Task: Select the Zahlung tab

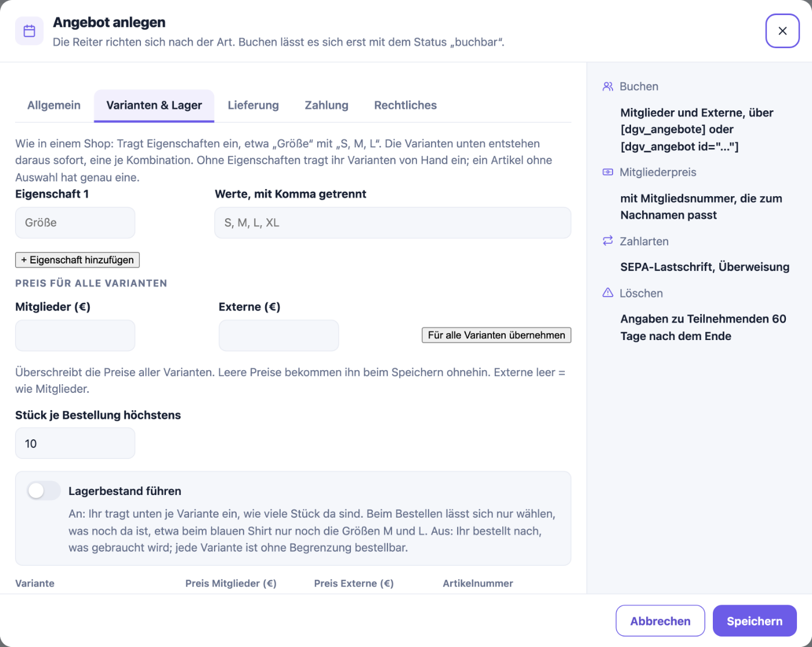Action: click(327, 106)
